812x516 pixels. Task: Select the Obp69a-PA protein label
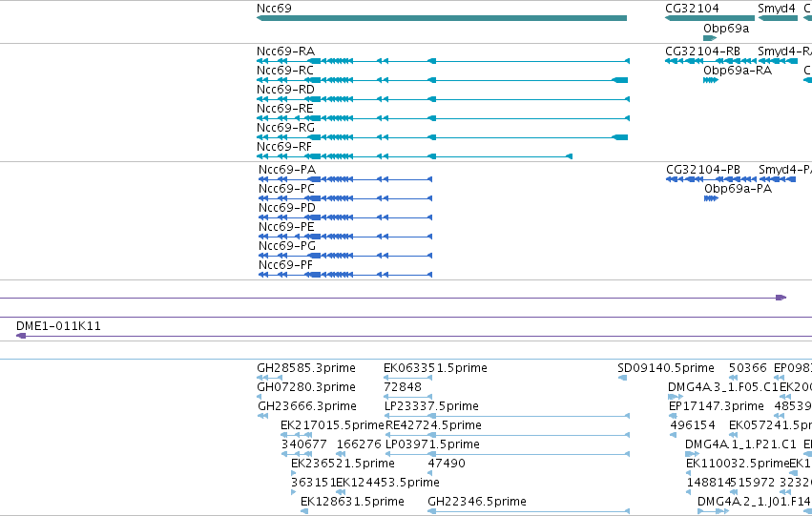pyautogui.click(x=738, y=189)
